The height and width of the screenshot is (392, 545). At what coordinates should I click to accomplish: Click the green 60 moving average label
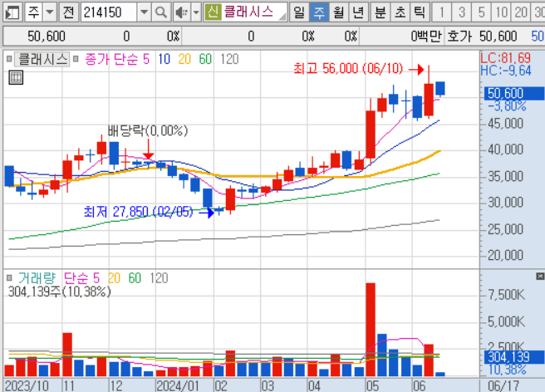pos(205,60)
